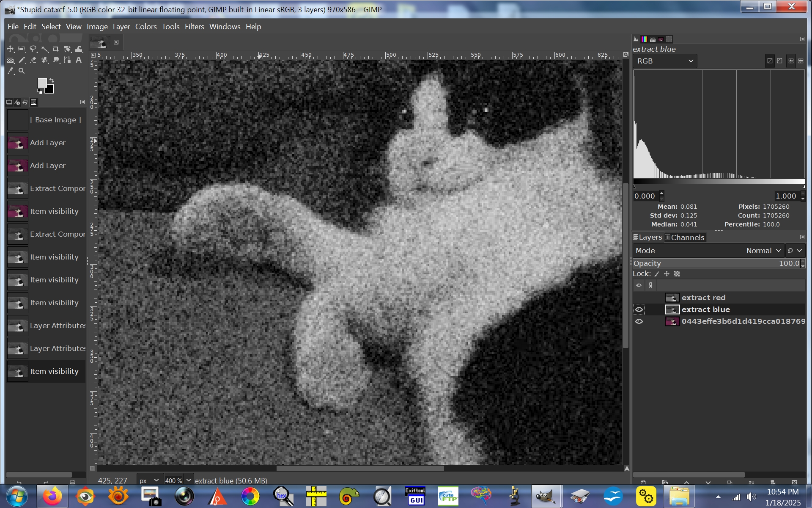
Task: Swap foreground and background colors
Action: pos(52,80)
